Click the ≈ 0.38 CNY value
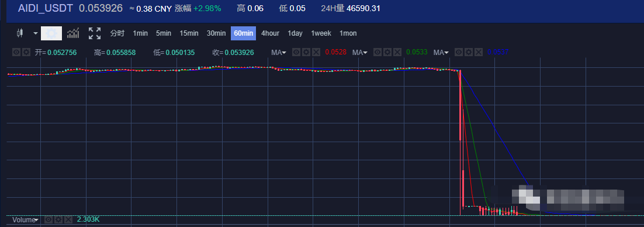Image resolution: width=644 pixels, height=227 pixels. (151, 8)
